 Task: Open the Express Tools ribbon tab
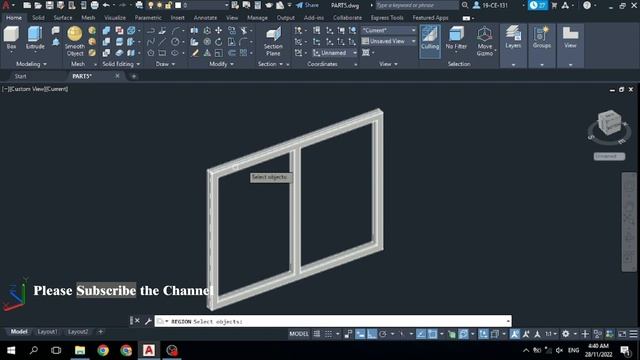point(387,18)
